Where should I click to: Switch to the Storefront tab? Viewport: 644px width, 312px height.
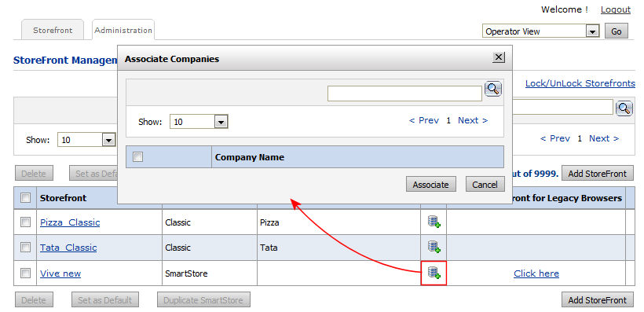[53, 30]
